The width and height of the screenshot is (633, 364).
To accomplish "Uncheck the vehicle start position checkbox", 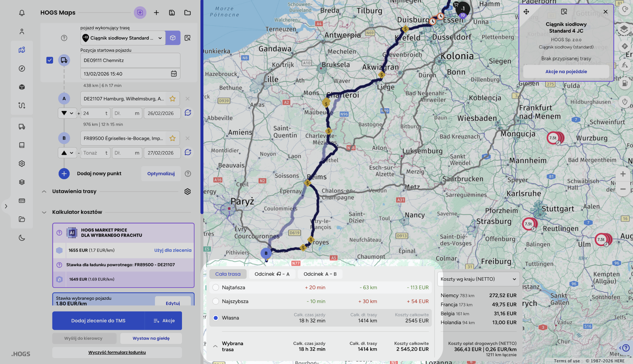I will (50, 60).
